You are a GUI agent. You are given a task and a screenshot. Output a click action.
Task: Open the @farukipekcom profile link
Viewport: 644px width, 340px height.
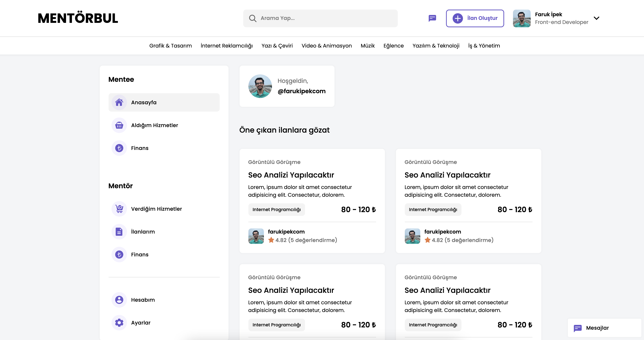tap(302, 91)
